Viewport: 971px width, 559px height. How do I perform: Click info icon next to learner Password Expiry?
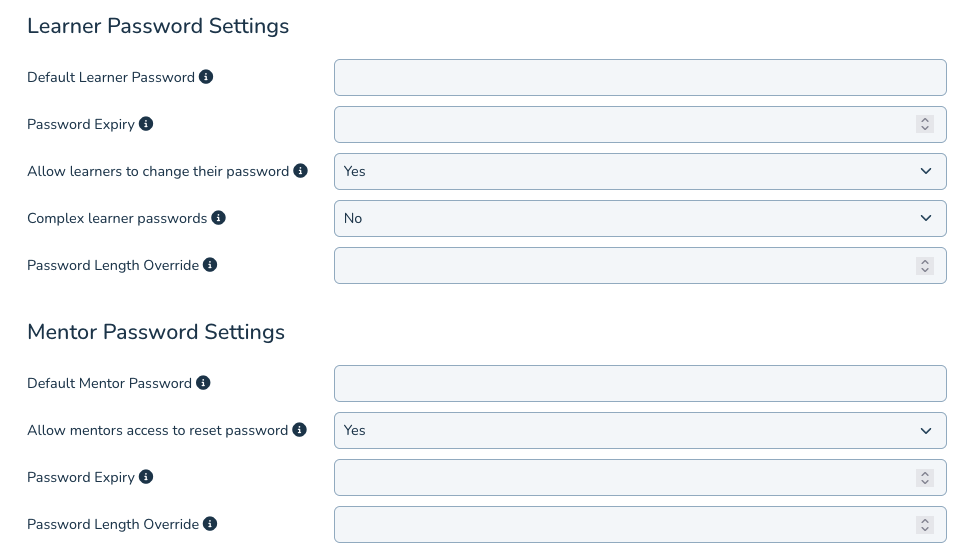[x=146, y=124]
